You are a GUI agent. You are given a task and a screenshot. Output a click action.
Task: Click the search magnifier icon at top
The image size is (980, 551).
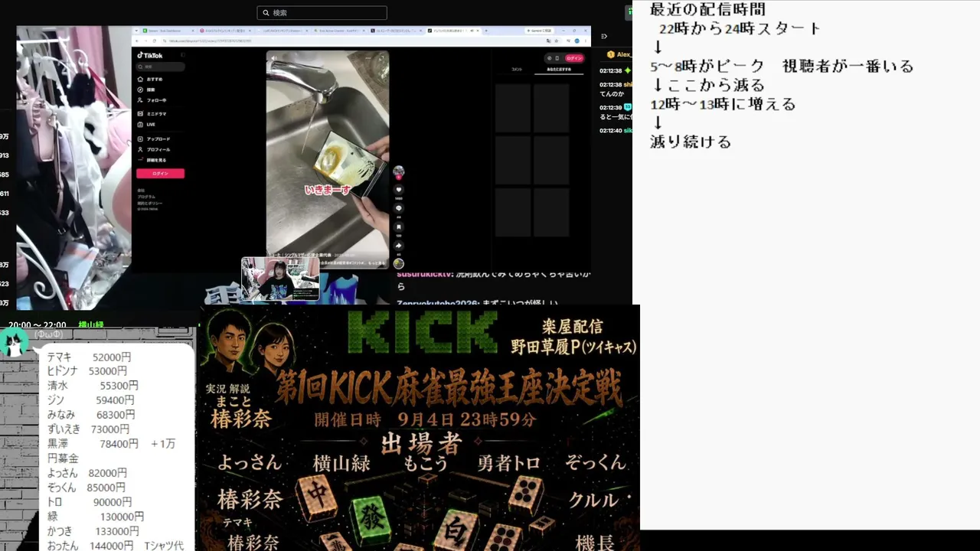[x=266, y=13]
